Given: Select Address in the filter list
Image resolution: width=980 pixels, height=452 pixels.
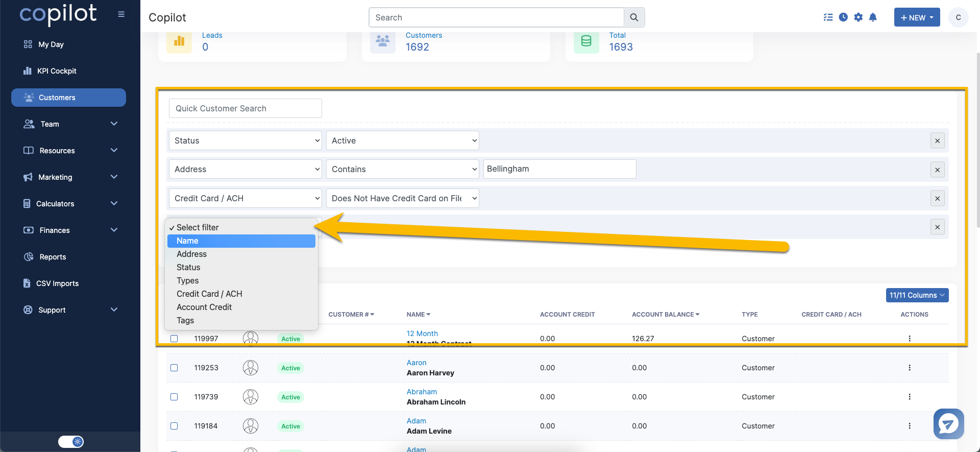Looking at the screenshot, I should [241, 254].
